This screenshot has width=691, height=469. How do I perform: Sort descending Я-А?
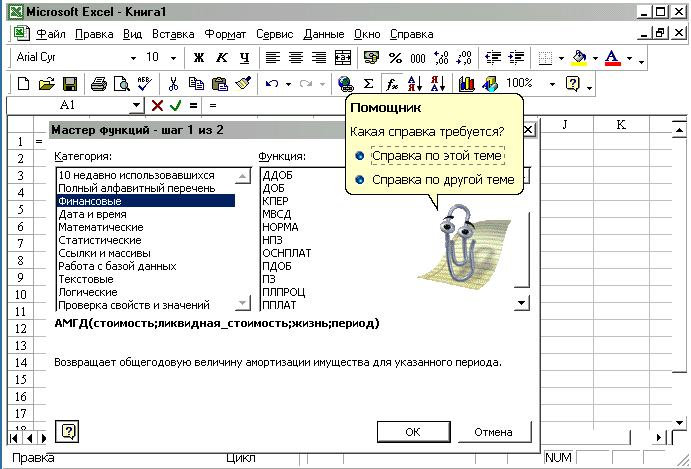(x=438, y=84)
